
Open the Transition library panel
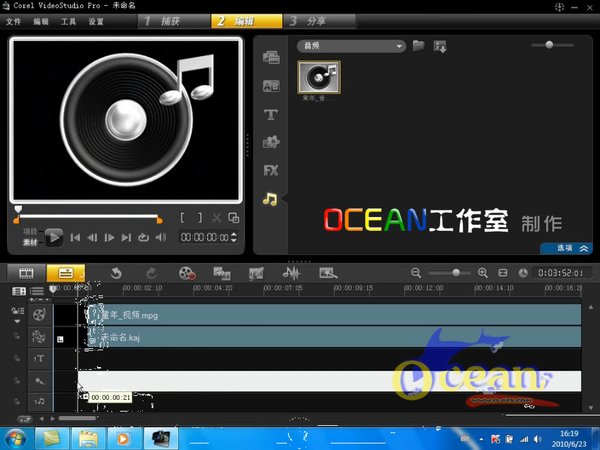(x=270, y=87)
